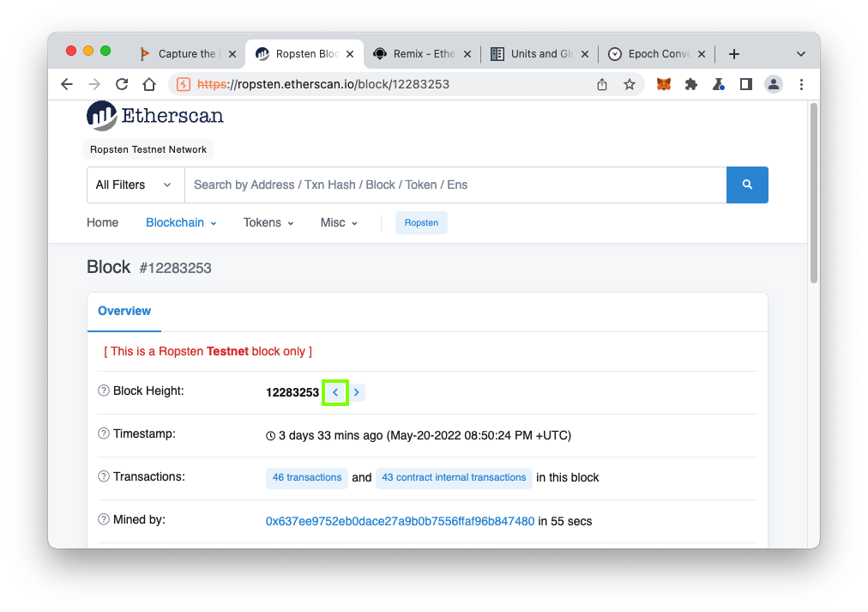Expand the Tokens menu
The height and width of the screenshot is (612, 868).
[x=268, y=222]
